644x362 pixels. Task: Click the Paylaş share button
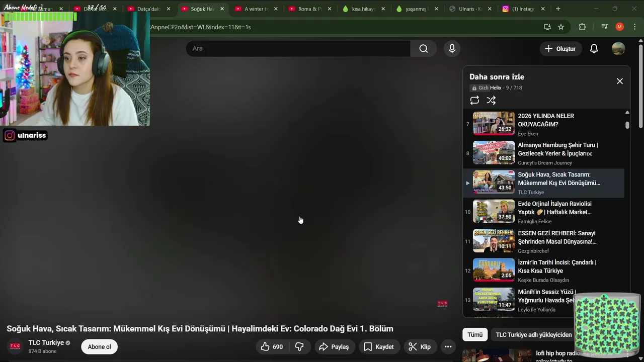coord(334,346)
